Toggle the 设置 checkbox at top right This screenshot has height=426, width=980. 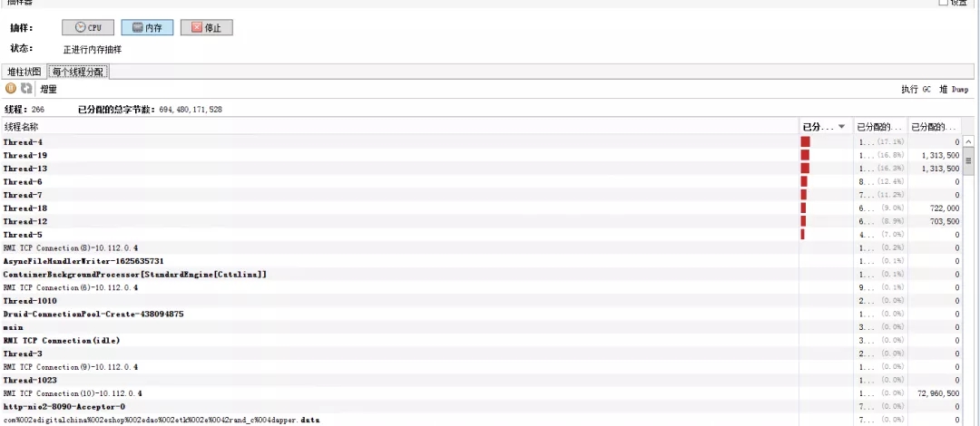pos(944,3)
